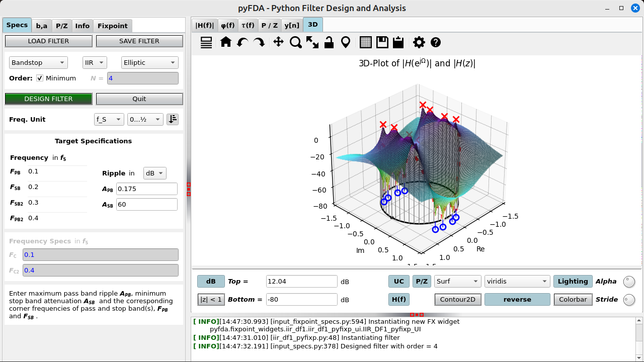The image size is (644, 362).
Task: Open IIR filter type dropdown
Action: pos(95,62)
